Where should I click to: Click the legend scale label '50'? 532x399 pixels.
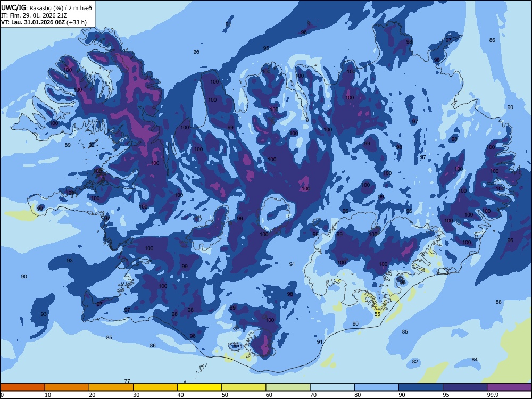(x=225, y=395)
